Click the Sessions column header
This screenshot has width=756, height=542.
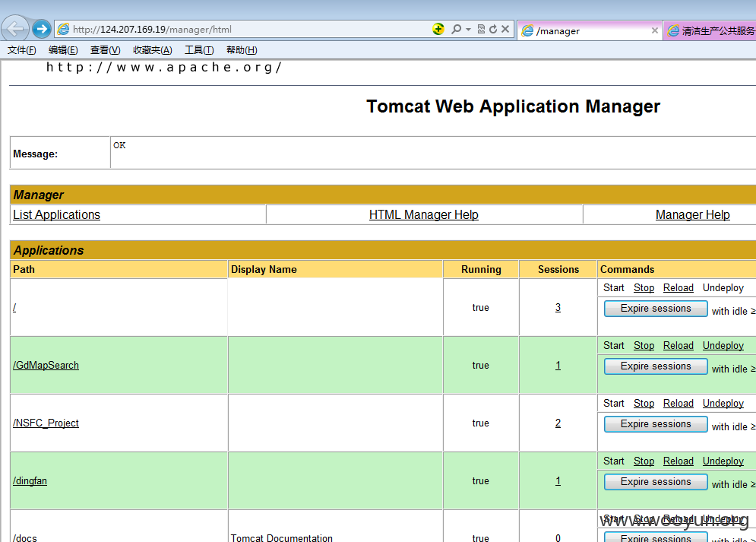click(558, 270)
